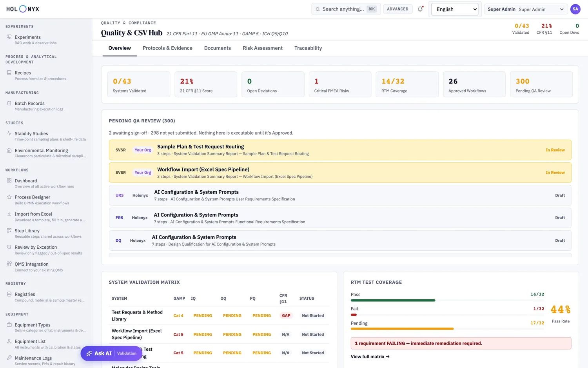Click the RTM Coverage 14/32 card
The image size is (588, 368).
pos(407,84)
